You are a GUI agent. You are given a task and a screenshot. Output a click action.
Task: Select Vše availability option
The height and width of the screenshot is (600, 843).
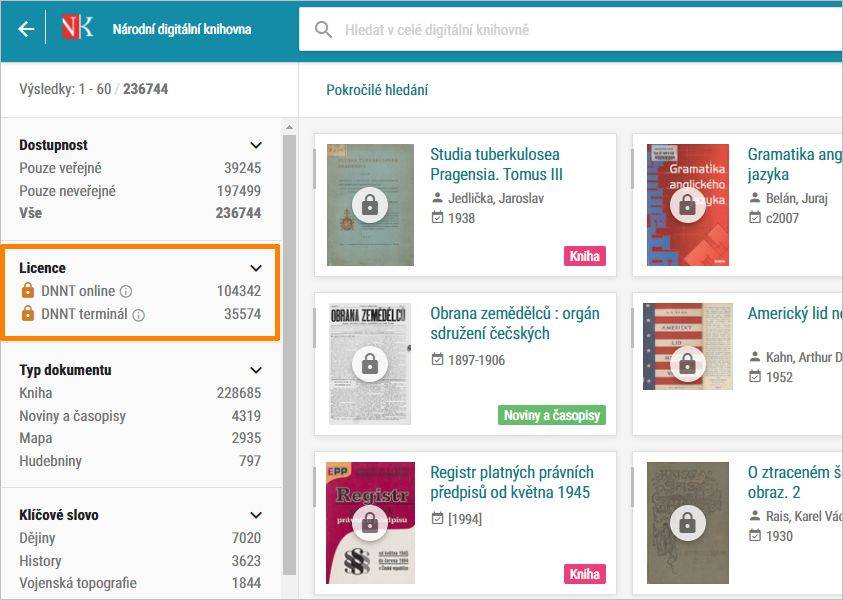point(140,213)
